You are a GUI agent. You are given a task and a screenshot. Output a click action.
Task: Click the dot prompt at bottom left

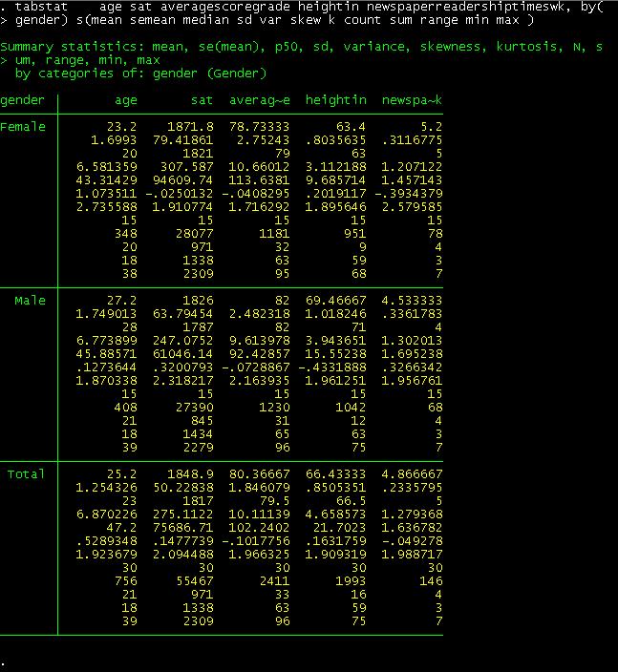[4, 661]
